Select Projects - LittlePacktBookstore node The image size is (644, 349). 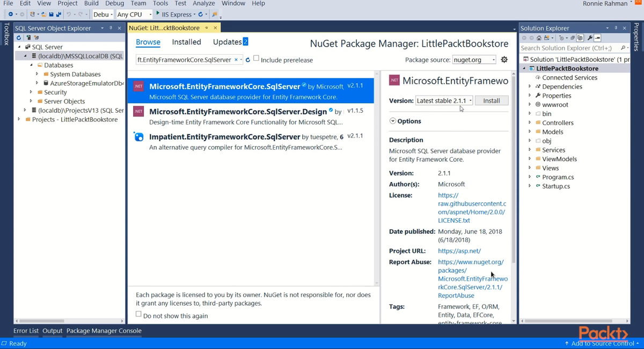pos(75,119)
